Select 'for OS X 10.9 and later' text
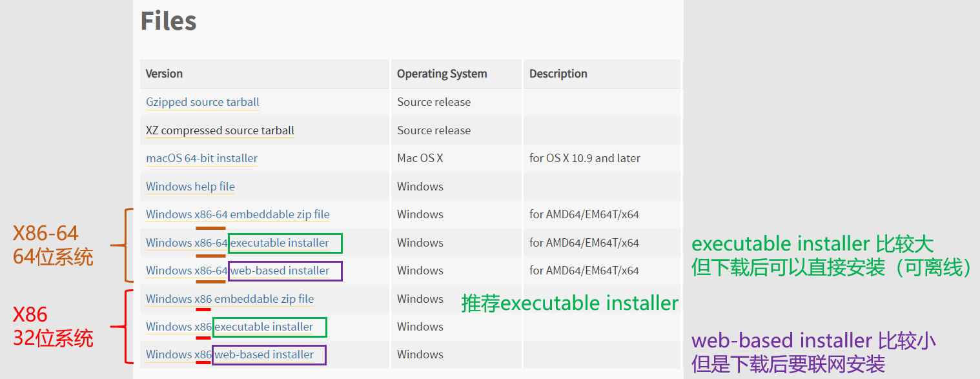The image size is (980, 379). 585,158
